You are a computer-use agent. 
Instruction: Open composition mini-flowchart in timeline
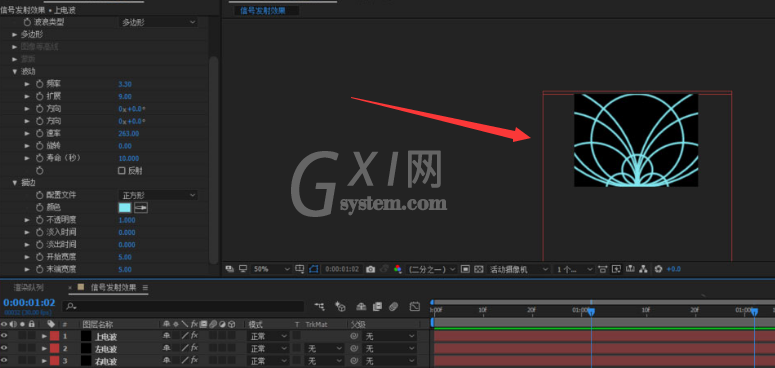(x=320, y=307)
